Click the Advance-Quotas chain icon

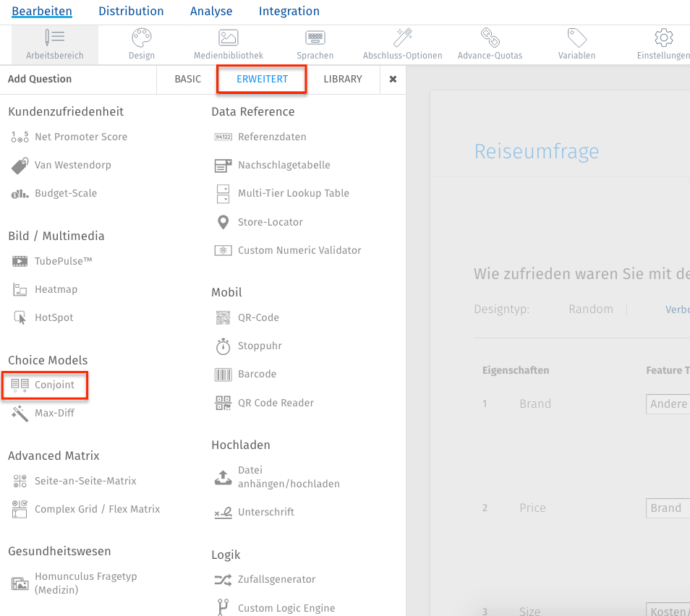click(490, 38)
